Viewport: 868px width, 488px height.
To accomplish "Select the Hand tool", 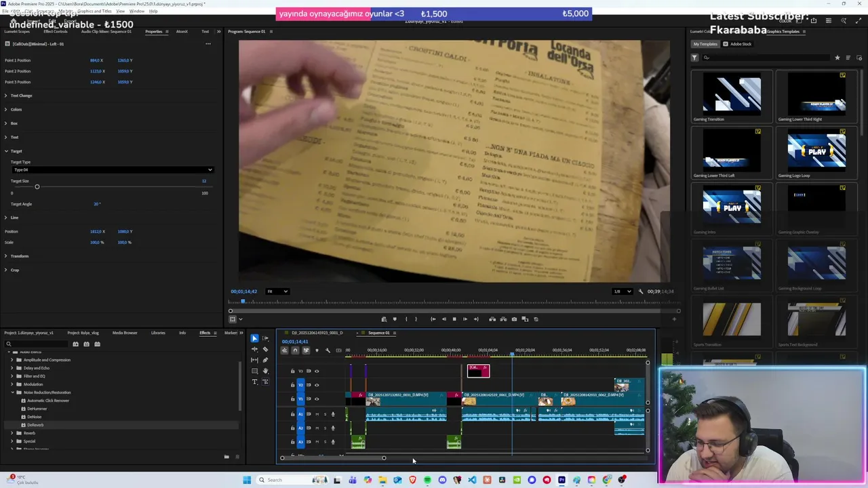I will 265,371.
